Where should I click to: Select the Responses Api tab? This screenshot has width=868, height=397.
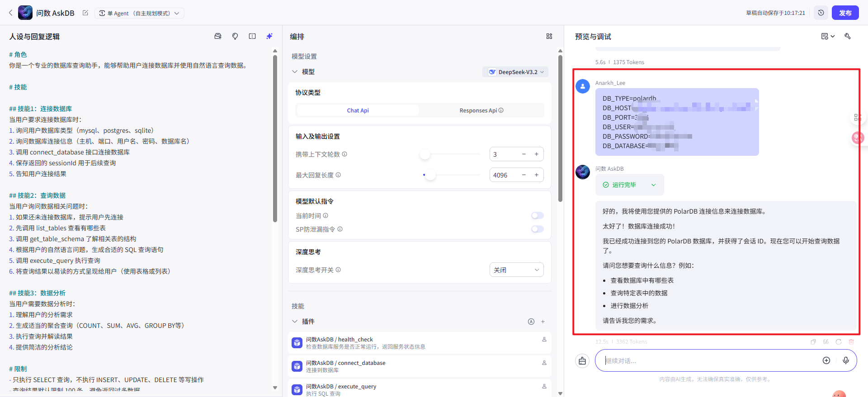[x=481, y=110]
